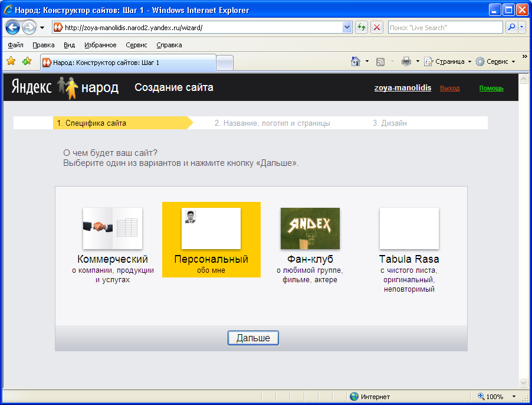This screenshot has height=405, width=532.
Task: Click the page scrollbar up arrow
Action: tap(524, 79)
